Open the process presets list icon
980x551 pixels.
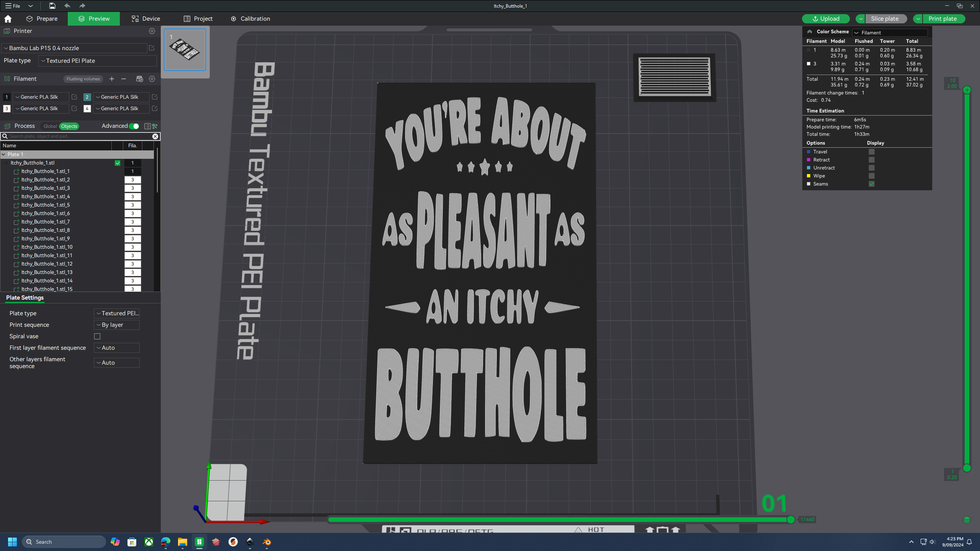tap(147, 126)
